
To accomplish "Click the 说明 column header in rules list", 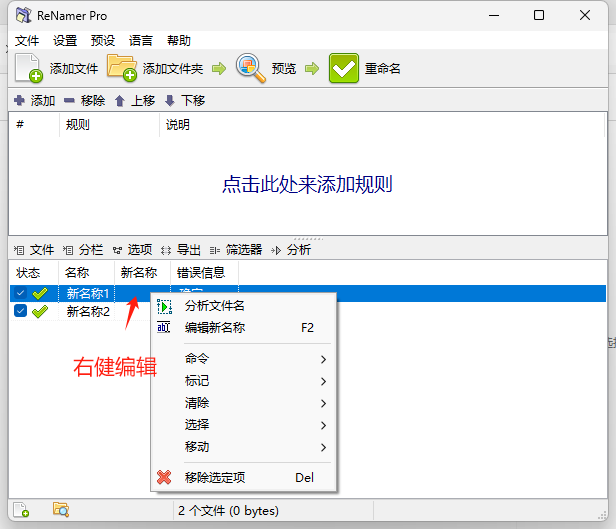I will pyautogui.click(x=382, y=125).
